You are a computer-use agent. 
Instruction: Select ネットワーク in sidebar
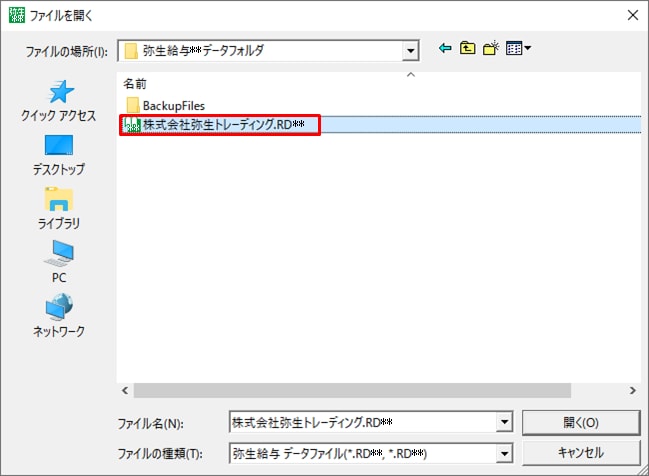pyautogui.click(x=59, y=315)
